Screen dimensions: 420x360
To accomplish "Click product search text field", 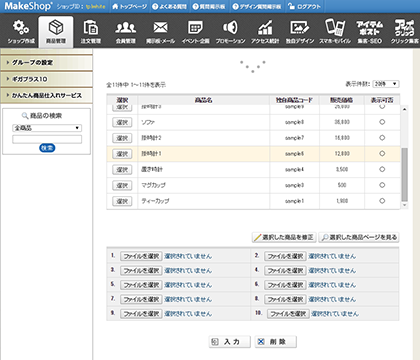I will pyautogui.click(x=47, y=139).
